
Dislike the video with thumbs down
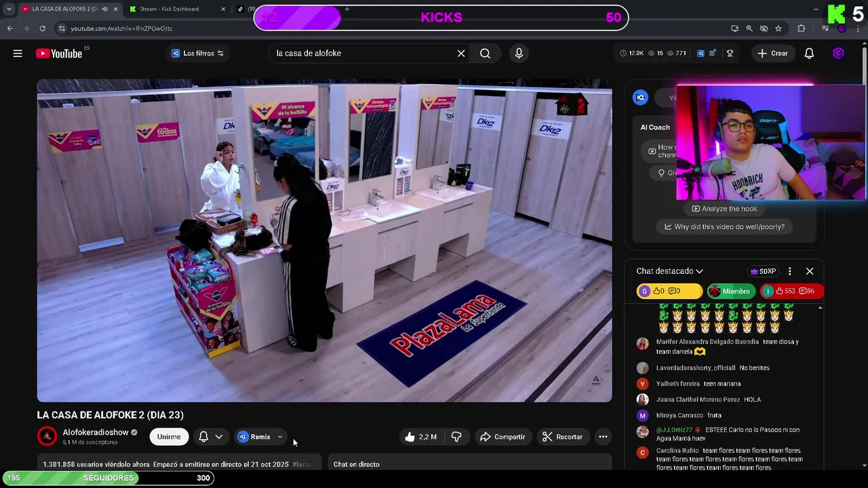(x=456, y=437)
